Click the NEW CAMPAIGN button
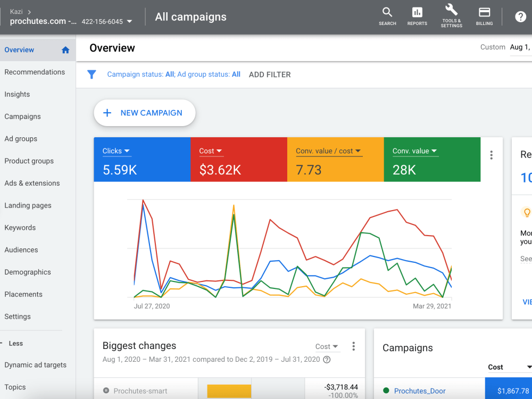The image size is (532, 399). (x=145, y=113)
